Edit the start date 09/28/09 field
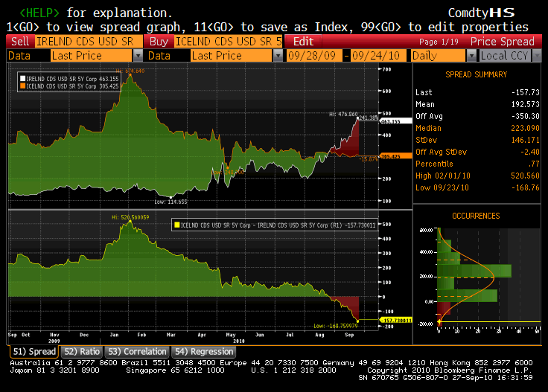 [314, 56]
